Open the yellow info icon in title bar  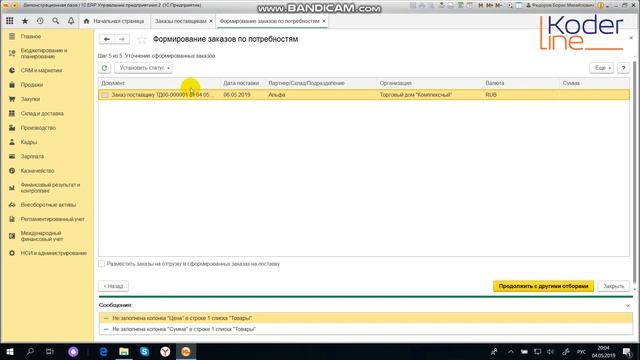pos(600,5)
